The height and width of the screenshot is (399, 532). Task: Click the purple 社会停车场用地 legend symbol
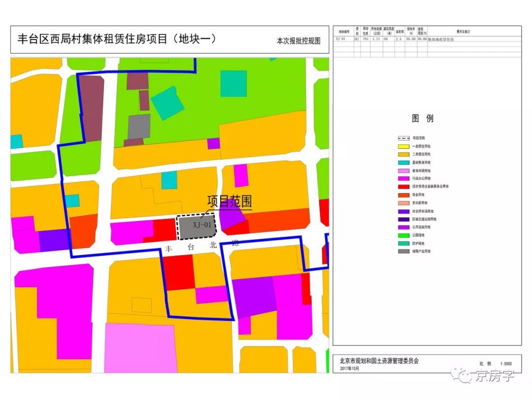tap(403, 211)
